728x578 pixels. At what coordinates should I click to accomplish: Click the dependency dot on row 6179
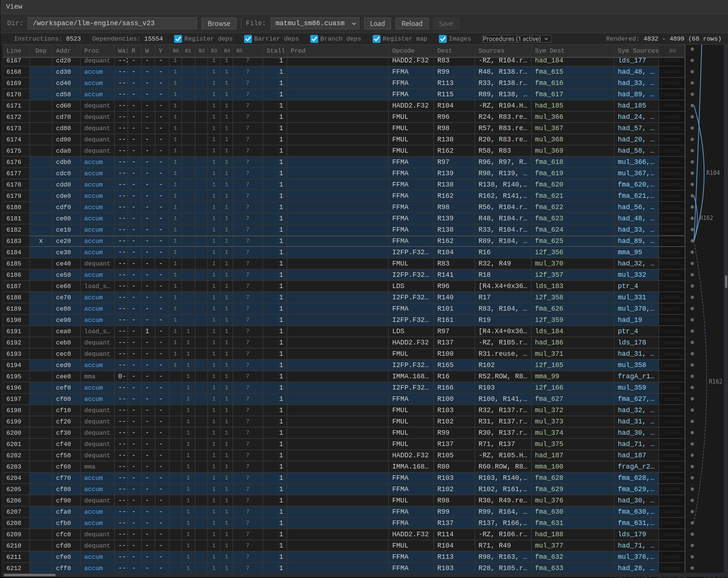click(692, 196)
